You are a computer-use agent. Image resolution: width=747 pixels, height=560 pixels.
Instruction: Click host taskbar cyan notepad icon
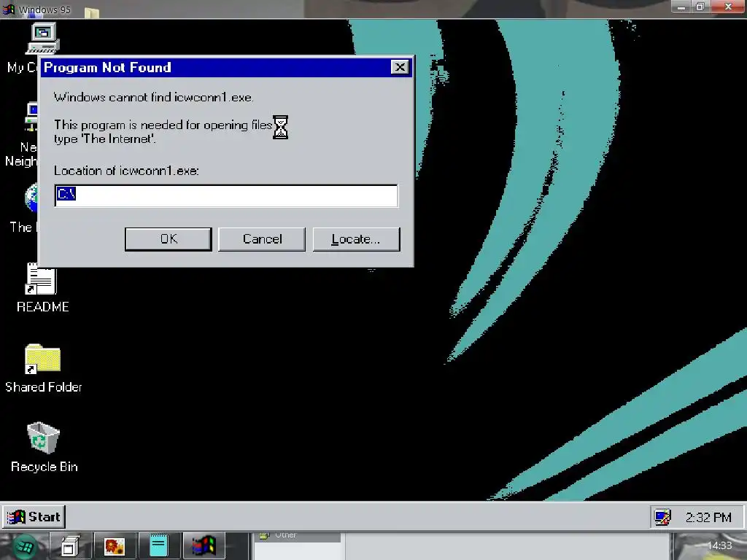(158, 546)
